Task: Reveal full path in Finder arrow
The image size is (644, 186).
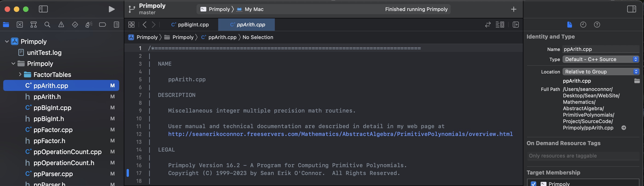Action: [x=624, y=128]
